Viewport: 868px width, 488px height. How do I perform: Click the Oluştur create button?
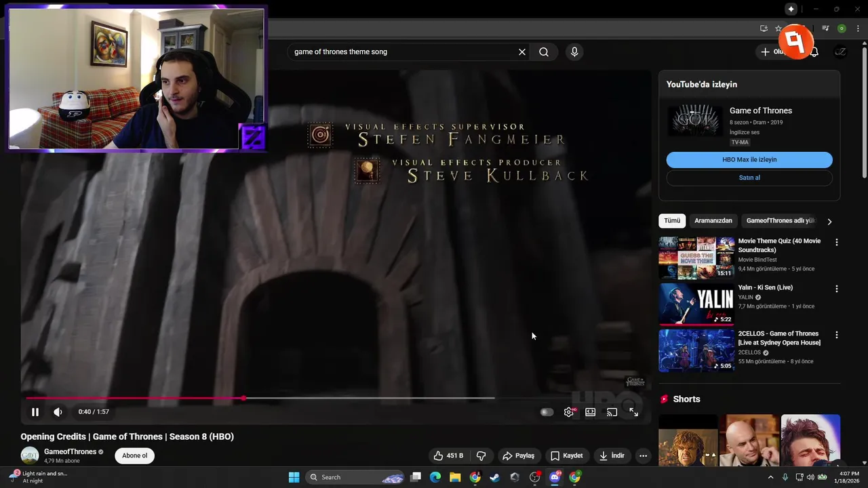[773, 52]
